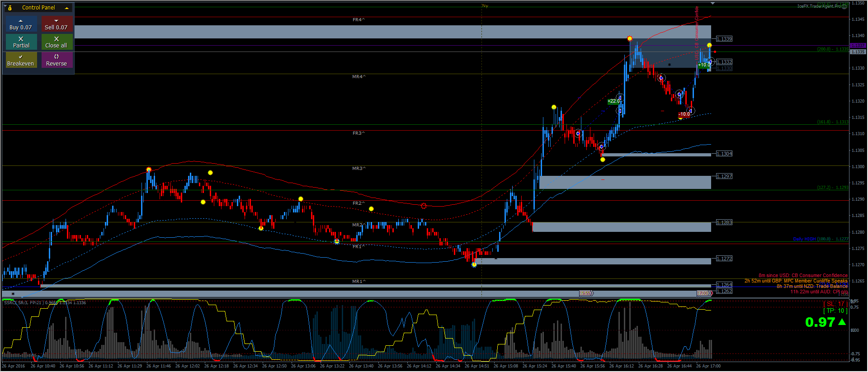Click the NZD Trade Balance news line
The image size is (868, 372).
click(812, 286)
